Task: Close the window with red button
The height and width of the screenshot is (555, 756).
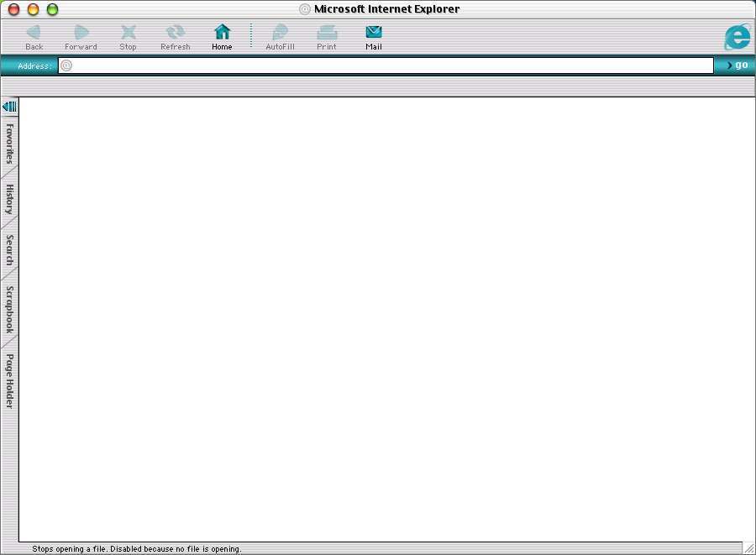Action: [x=14, y=9]
